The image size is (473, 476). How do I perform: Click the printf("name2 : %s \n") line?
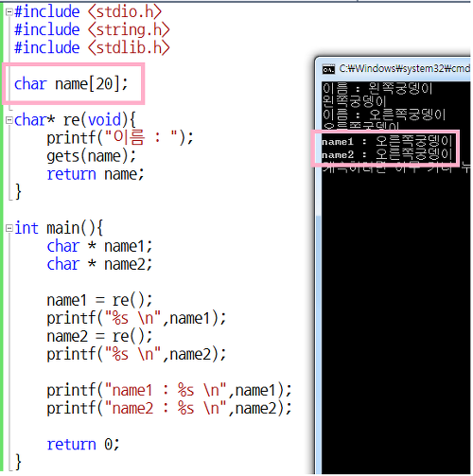click(x=169, y=409)
